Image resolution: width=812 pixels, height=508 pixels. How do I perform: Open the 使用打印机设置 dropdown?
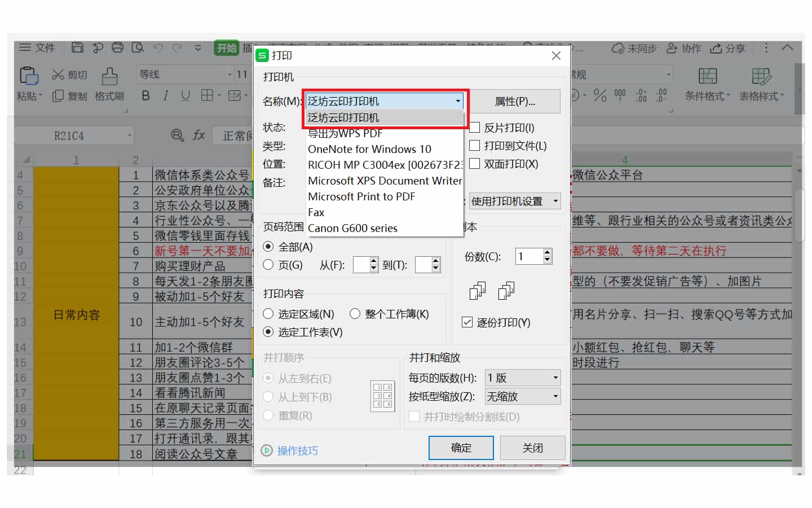coord(515,201)
